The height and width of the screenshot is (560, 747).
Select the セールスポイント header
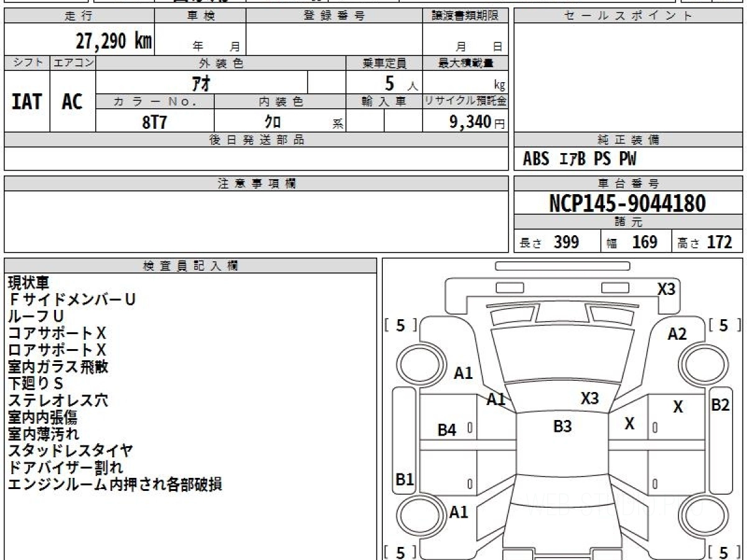[628, 16]
